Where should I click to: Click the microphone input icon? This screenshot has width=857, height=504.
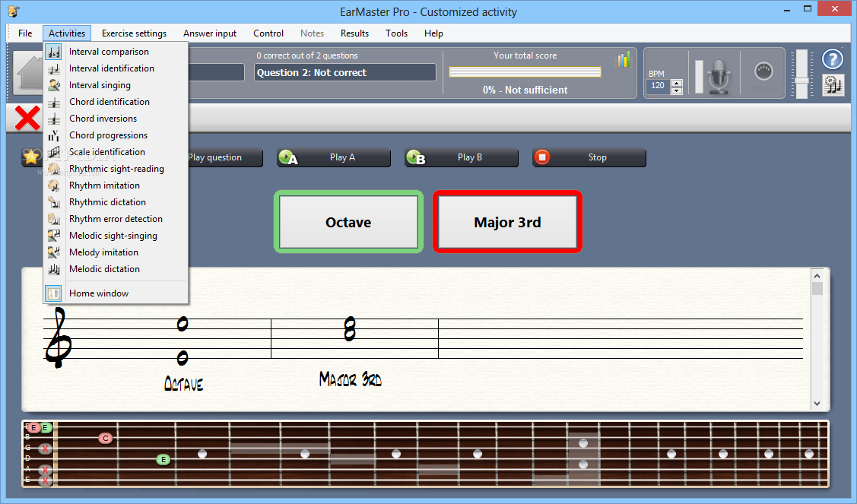[719, 77]
